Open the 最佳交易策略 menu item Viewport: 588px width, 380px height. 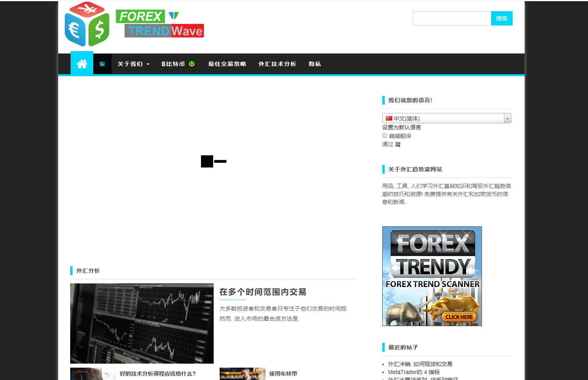pos(227,64)
